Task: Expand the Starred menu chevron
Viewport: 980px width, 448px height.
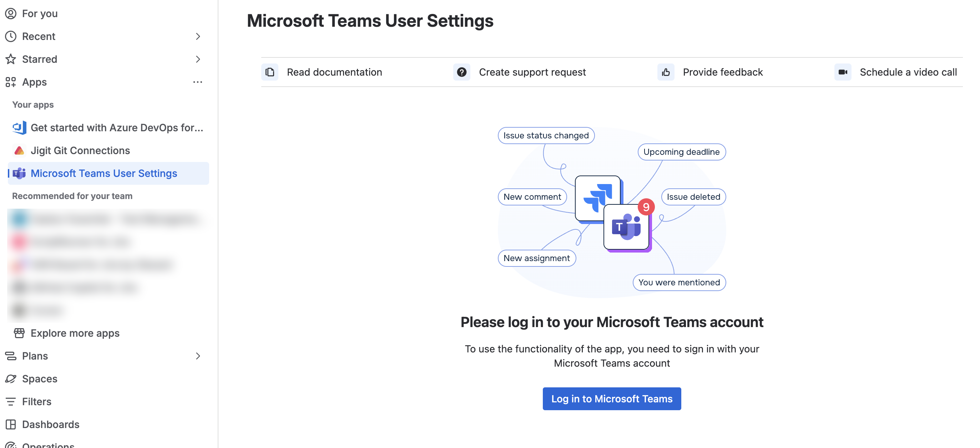Action: [x=198, y=59]
